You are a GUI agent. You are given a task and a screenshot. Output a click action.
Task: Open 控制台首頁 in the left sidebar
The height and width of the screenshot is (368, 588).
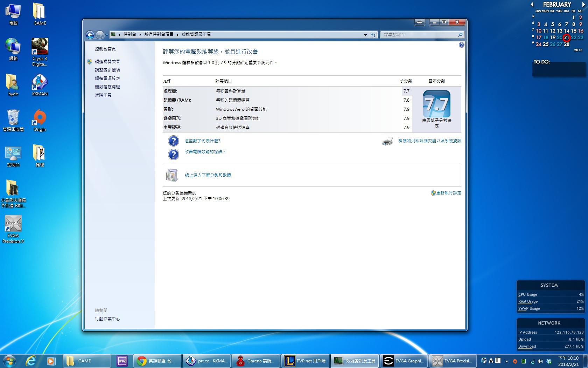105,49
